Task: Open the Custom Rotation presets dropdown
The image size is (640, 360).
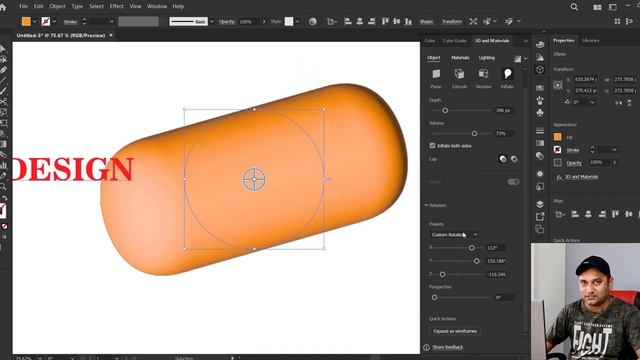Action: coord(454,235)
